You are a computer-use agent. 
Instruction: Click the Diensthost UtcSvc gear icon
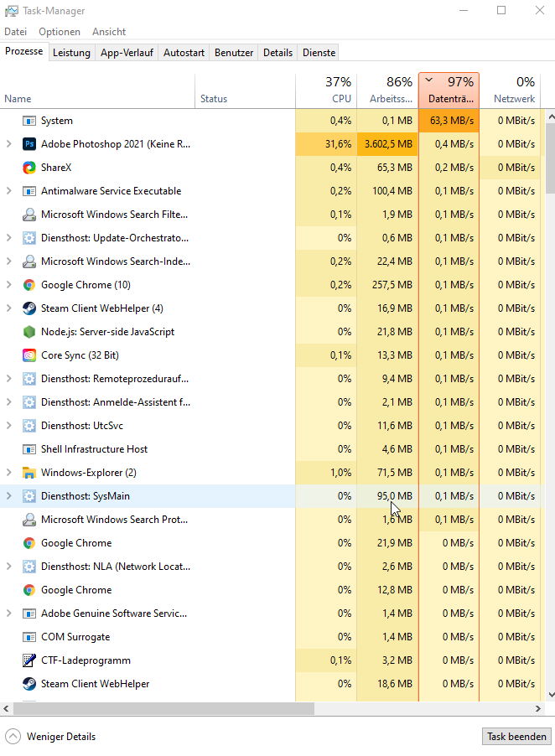[29, 426]
